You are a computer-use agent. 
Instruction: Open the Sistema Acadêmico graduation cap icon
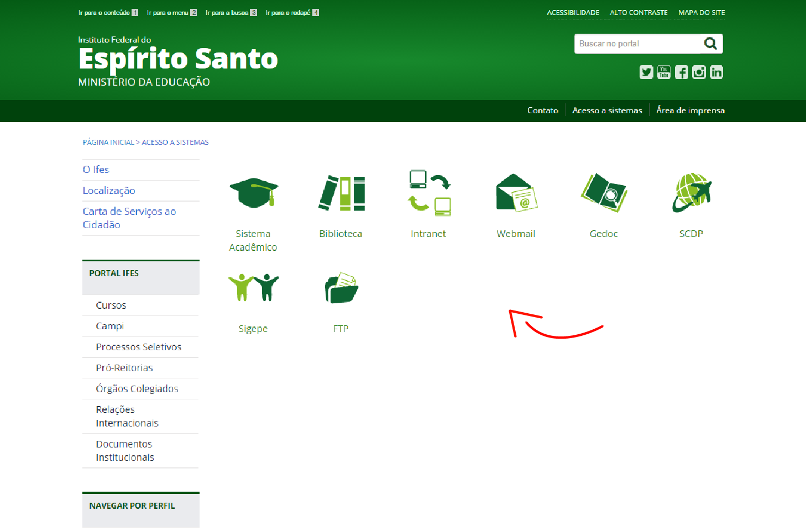point(253,193)
